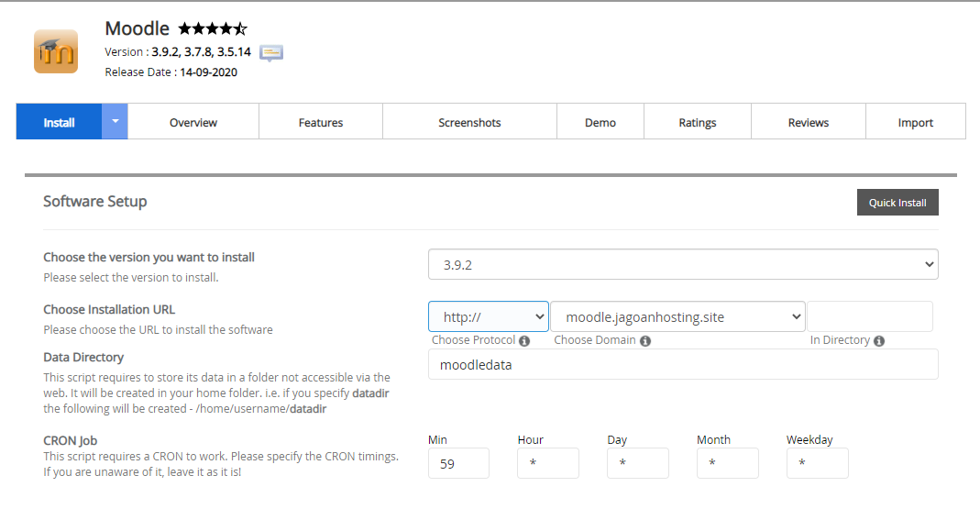Open the Ratings tab
This screenshot has width=980, height=520.
pos(698,121)
